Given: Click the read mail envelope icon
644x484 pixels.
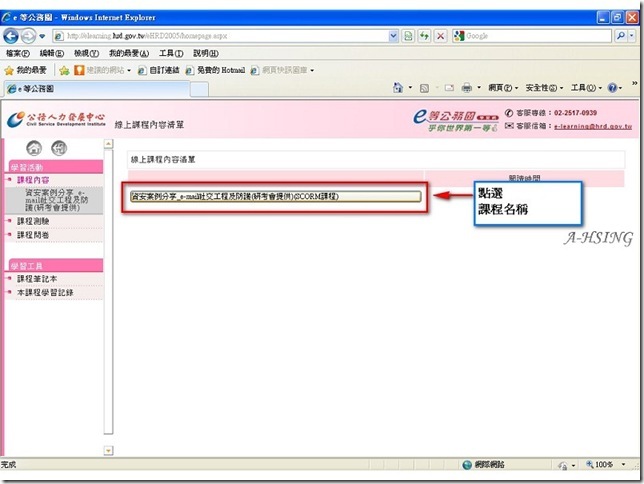Looking at the screenshot, I should point(449,88).
